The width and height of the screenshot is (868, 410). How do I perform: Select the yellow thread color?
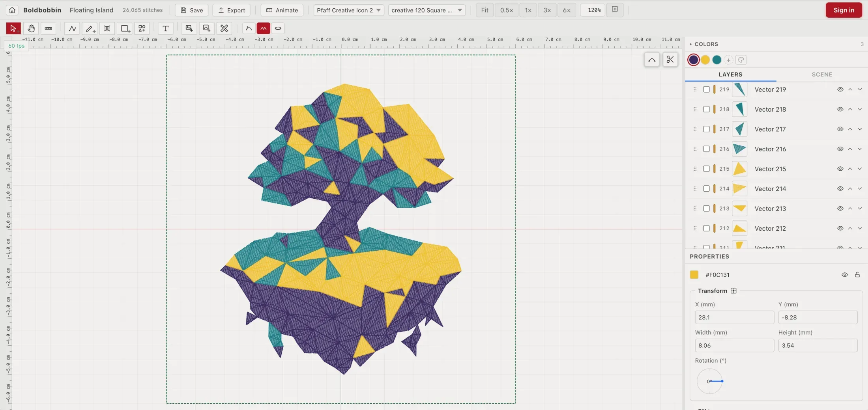705,60
